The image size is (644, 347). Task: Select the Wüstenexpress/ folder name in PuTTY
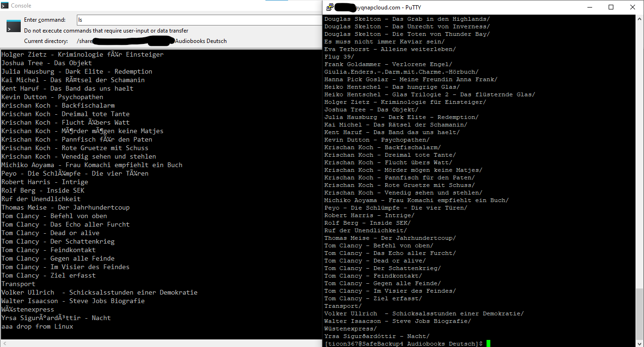tap(349, 328)
